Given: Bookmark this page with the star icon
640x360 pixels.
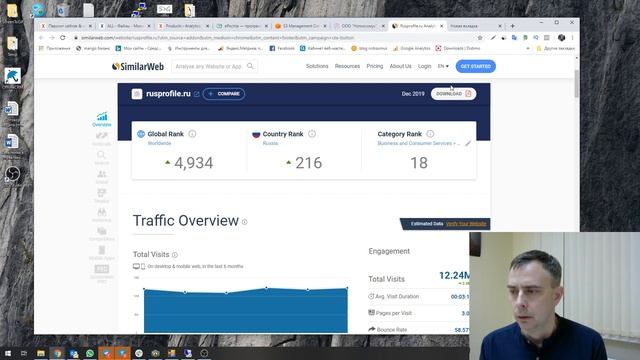Looking at the screenshot, I should 480,38.
